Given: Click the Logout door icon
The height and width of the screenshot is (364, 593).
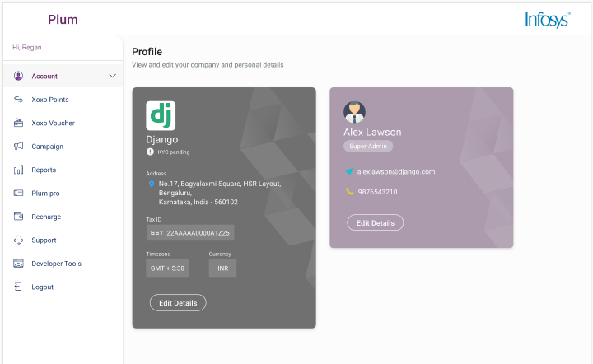Looking at the screenshot, I should [18, 287].
